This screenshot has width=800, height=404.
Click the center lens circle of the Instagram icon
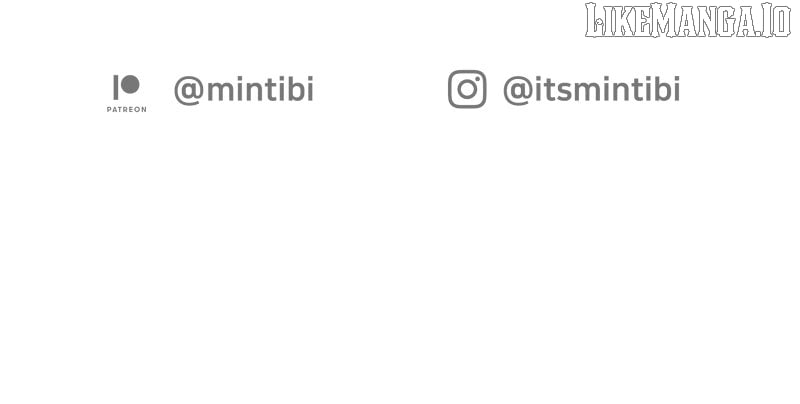click(x=467, y=90)
